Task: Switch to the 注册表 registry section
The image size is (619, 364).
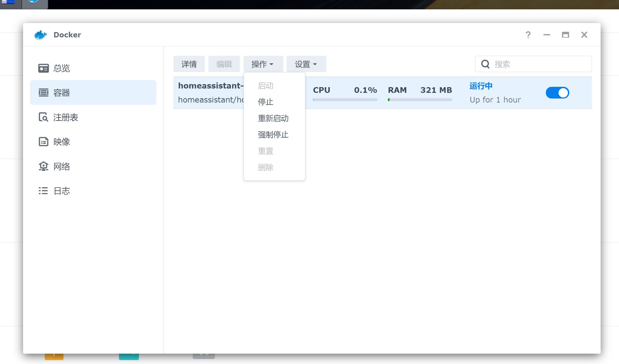Action: 93,117
